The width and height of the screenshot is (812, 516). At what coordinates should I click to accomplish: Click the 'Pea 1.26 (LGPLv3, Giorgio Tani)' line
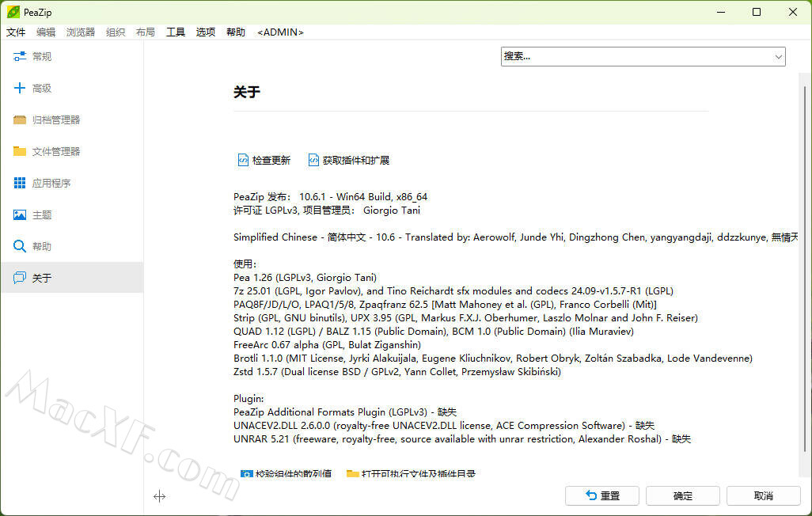(x=305, y=278)
